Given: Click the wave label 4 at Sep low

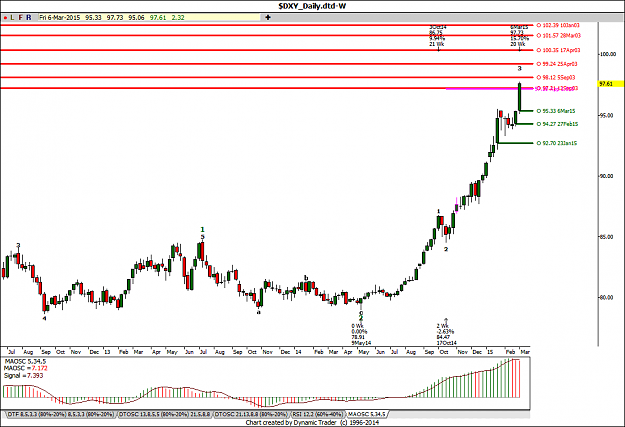Looking at the screenshot, I should tap(45, 319).
